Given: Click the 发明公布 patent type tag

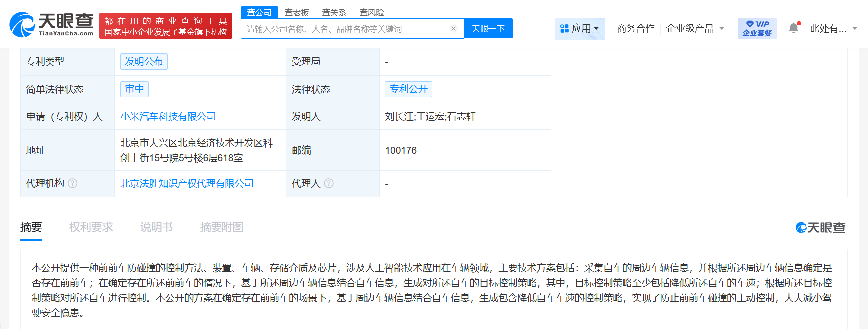Looking at the screenshot, I should coord(144,61).
